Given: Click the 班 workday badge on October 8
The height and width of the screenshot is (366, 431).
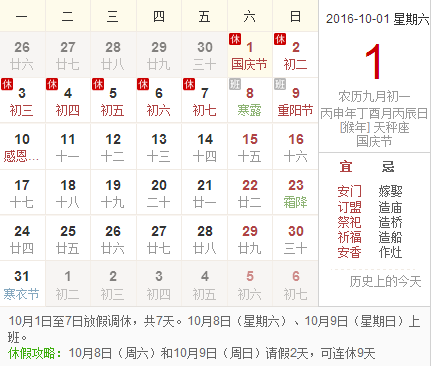Looking at the screenshot, I should (x=235, y=84).
